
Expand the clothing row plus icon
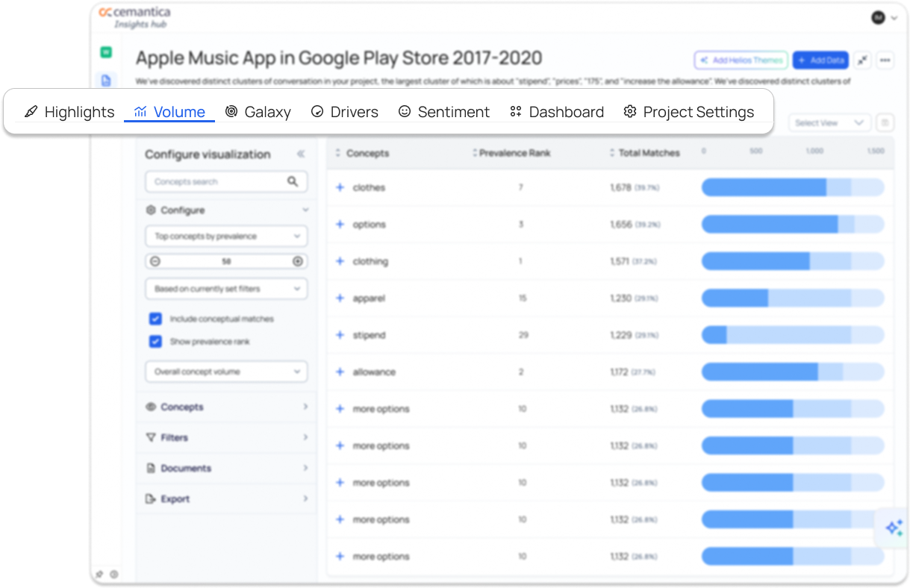pyautogui.click(x=340, y=261)
